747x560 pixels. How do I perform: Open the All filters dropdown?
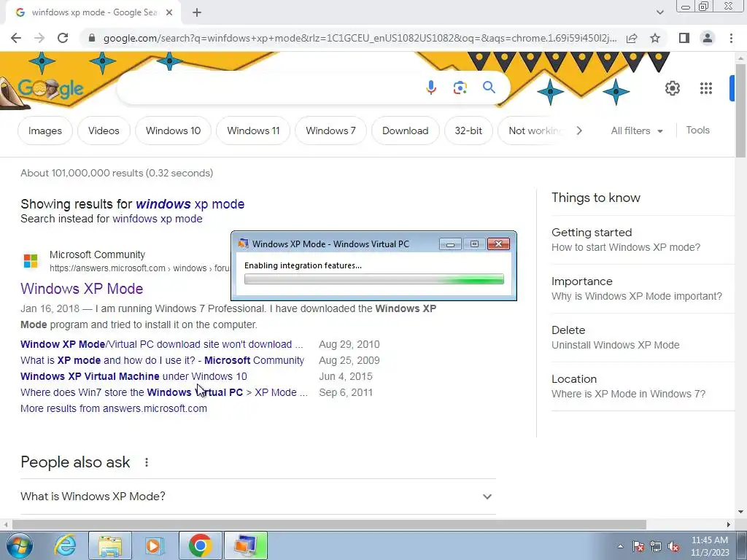[636, 131]
